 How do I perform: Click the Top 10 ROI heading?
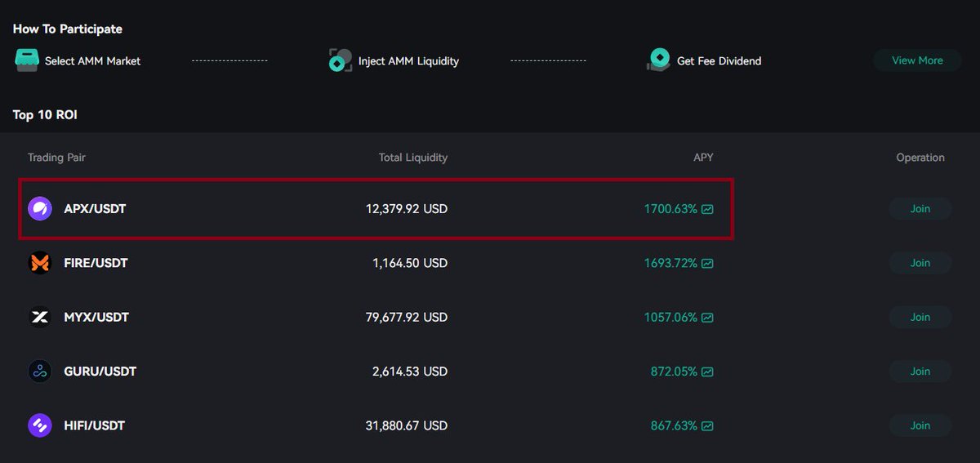45,114
